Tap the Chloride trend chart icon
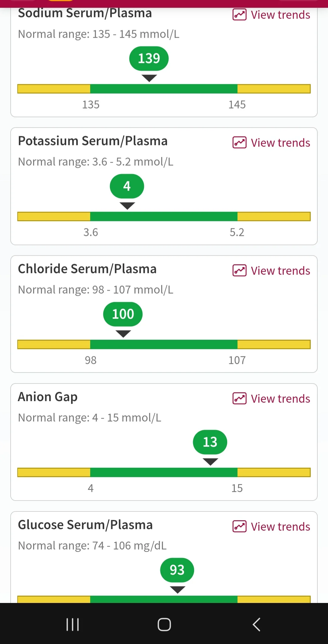 pos(239,270)
